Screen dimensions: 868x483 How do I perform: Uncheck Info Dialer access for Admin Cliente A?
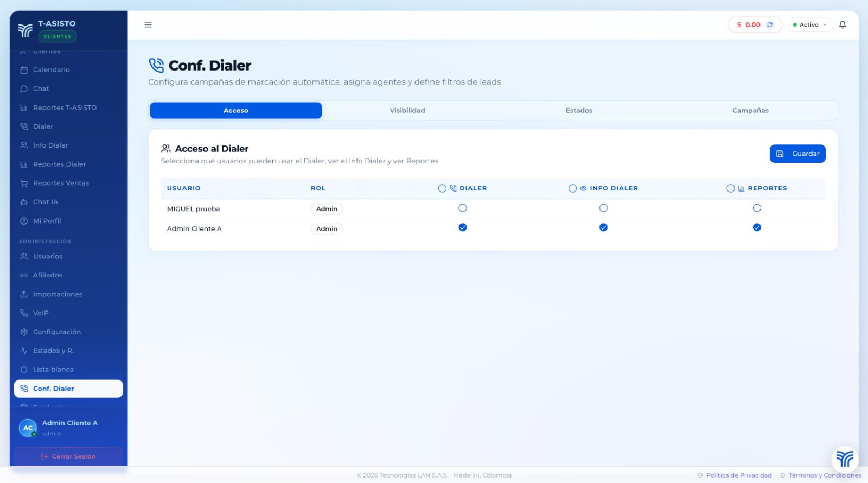pos(603,227)
